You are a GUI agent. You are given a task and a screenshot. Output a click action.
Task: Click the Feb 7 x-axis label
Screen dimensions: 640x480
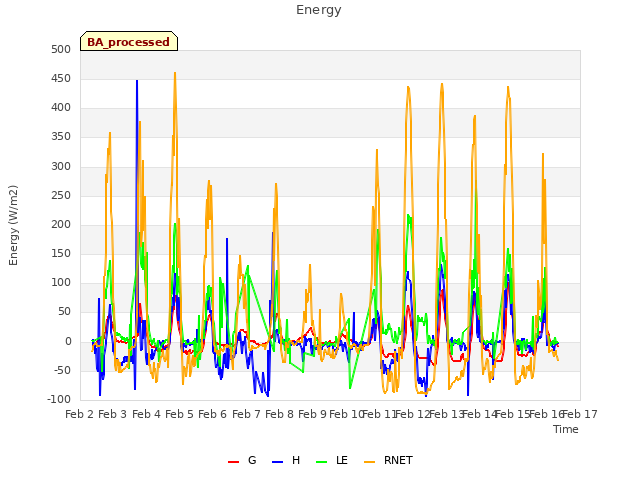click(x=246, y=414)
